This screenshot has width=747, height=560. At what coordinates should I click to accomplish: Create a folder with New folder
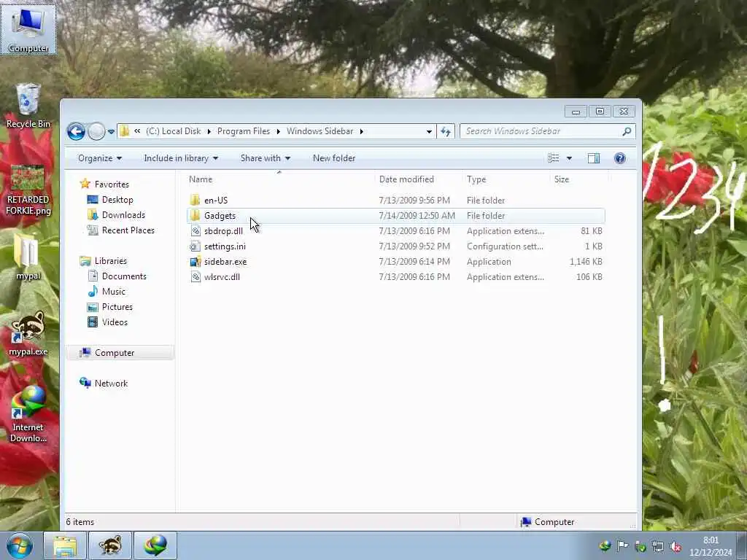tap(334, 158)
